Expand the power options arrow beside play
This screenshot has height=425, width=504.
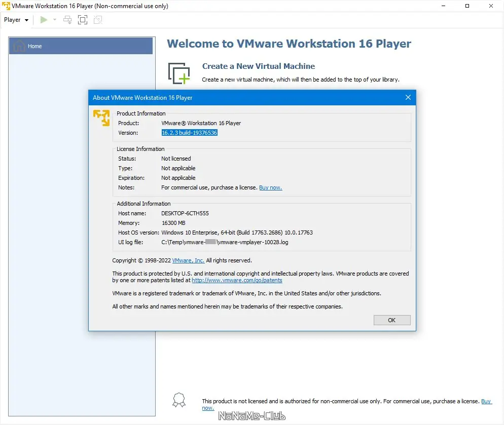coord(55,20)
